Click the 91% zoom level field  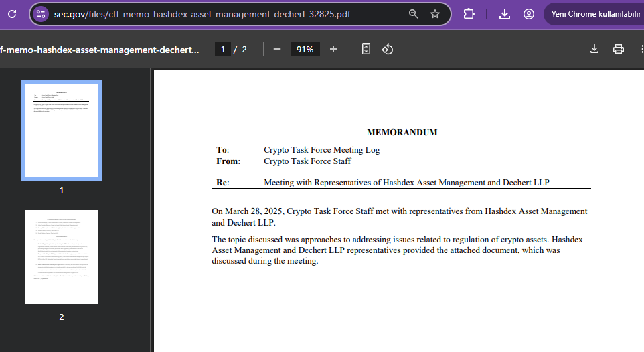point(305,50)
